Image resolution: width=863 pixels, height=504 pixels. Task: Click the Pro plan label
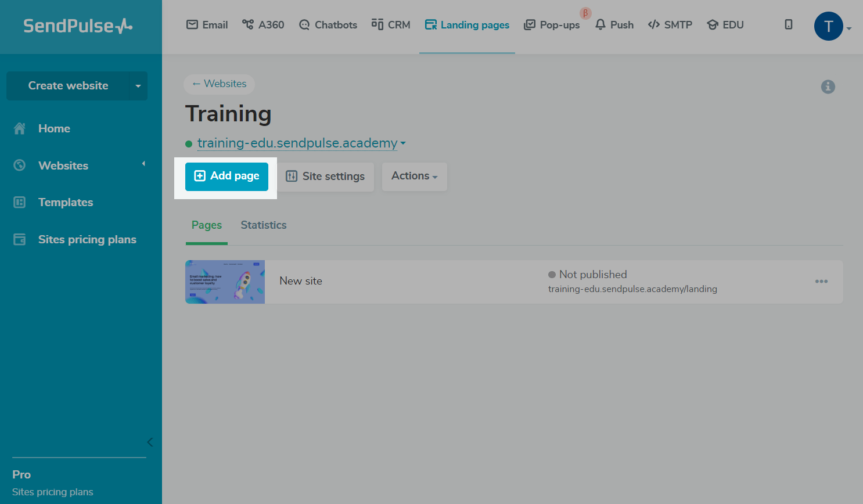tap(21, 475)
